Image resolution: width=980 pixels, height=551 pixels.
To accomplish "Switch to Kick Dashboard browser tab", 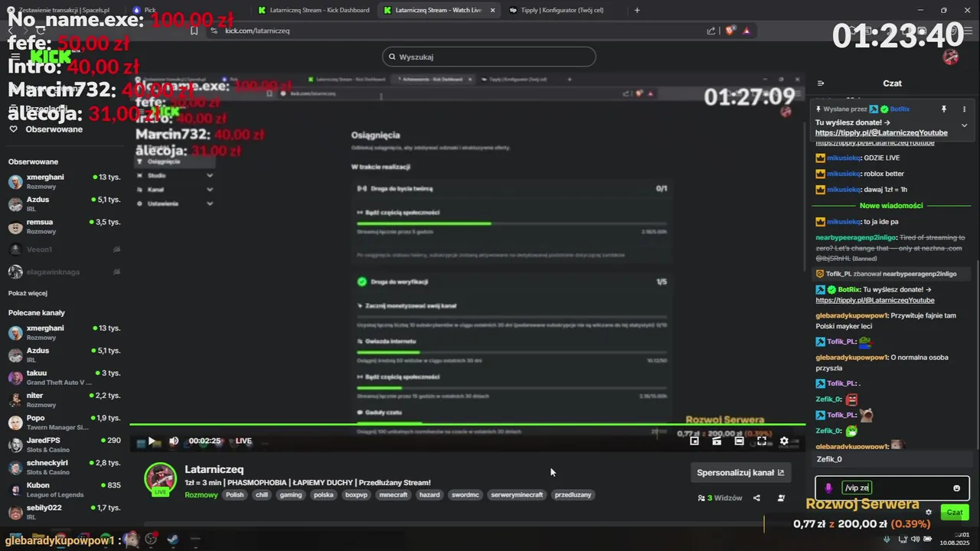I will (x=314, y=10).
